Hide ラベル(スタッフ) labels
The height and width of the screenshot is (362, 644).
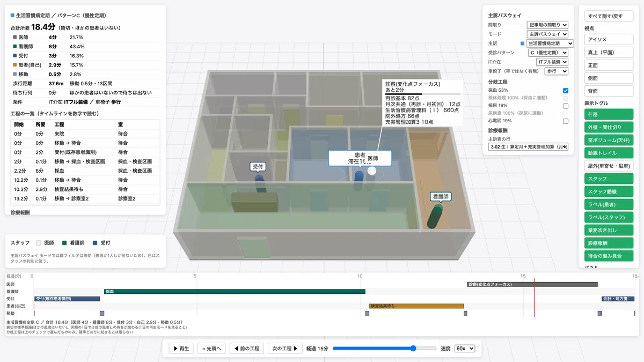pyautogui.click(x=609, y=217)
